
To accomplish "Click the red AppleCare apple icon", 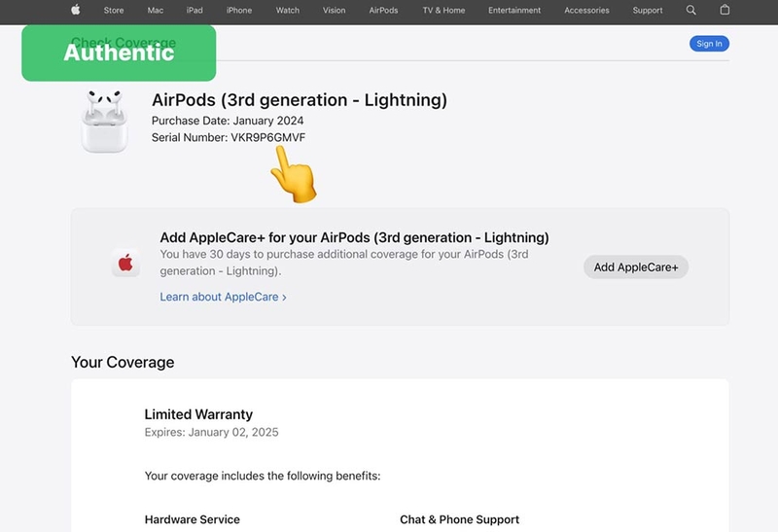I will [125, 263].
